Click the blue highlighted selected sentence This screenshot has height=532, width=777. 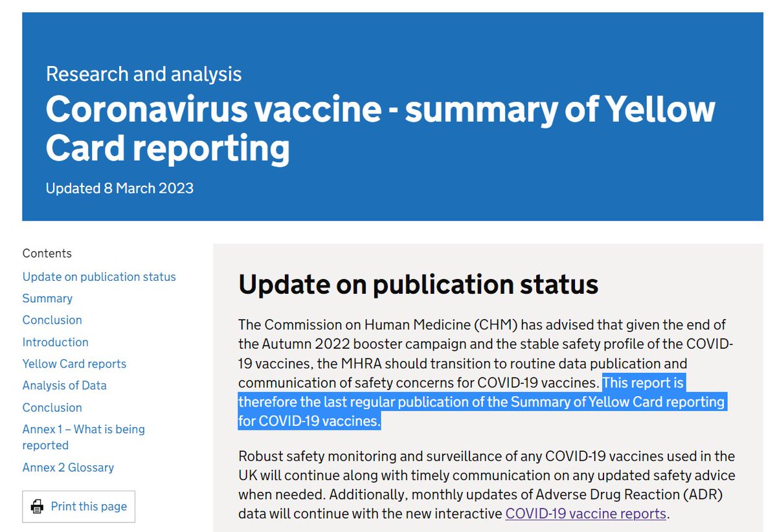pyautogui.click(x=481, y=403)
